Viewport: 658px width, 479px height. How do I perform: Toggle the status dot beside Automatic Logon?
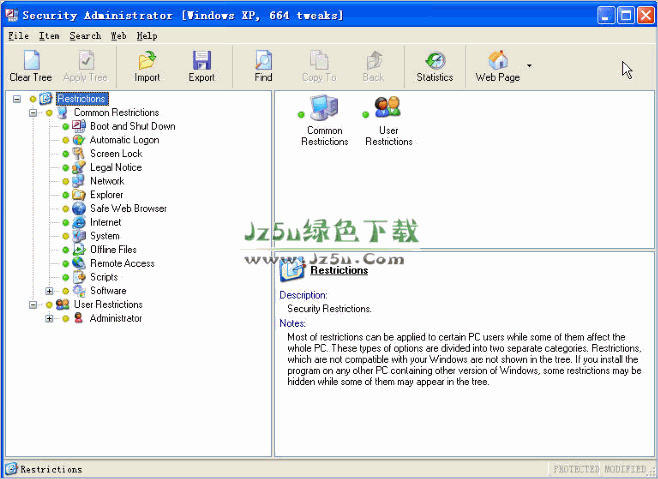(65, 140)
